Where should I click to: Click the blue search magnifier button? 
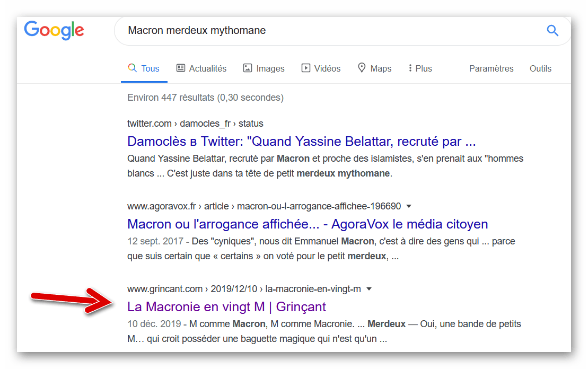[x=552, y=30]
